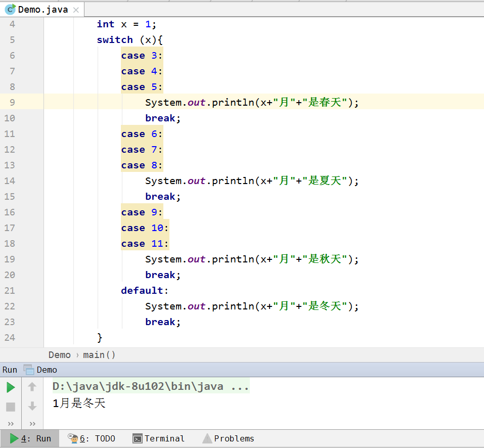Click line number 9 in the gutter

[x=12, y=102]
